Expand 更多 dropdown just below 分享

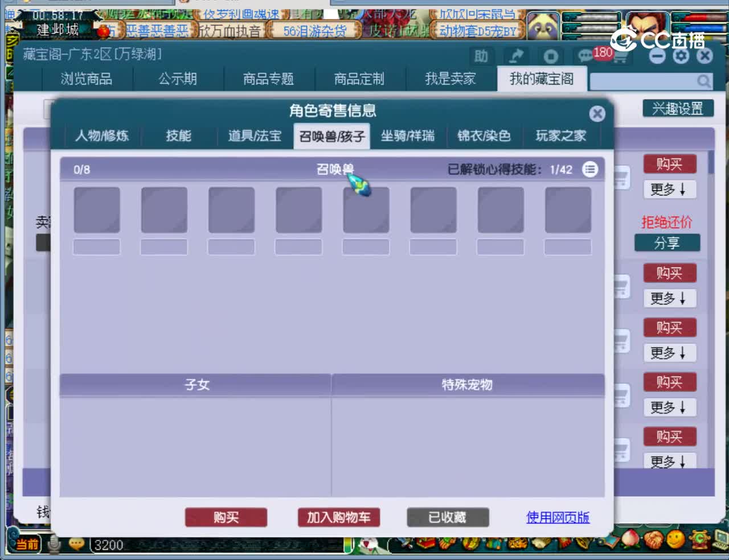coord(669,298)
